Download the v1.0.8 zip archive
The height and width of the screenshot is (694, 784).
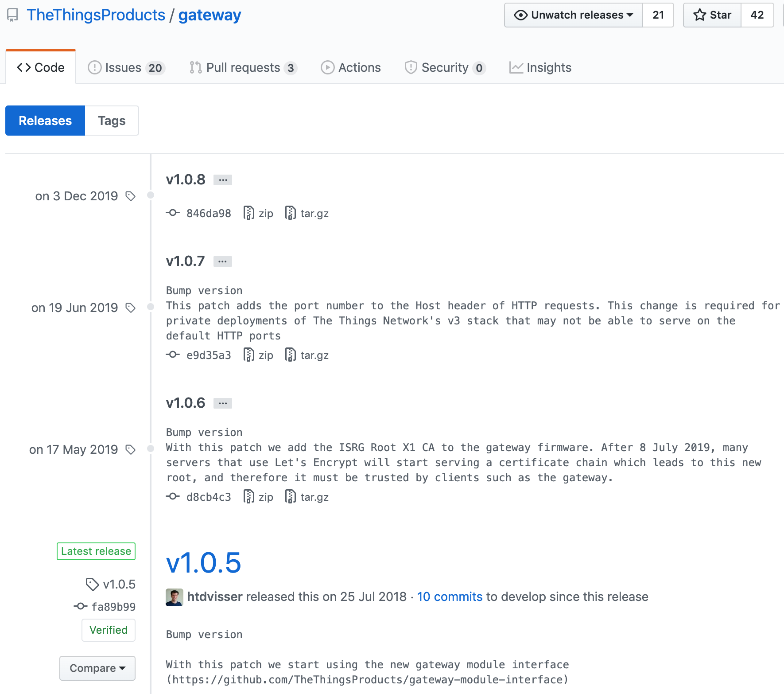tap(258, 213)
